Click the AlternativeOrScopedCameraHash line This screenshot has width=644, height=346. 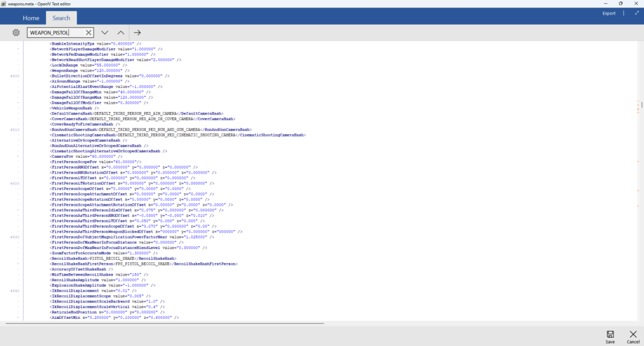click(88, 140)
